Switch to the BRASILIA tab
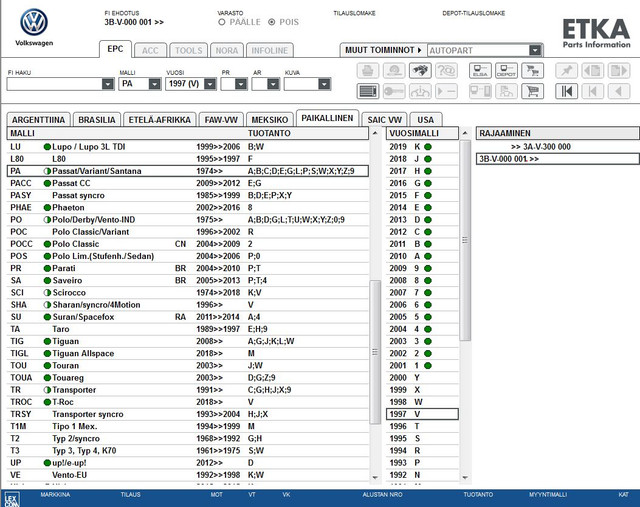 pyautogui.click(x=97, y=120)
